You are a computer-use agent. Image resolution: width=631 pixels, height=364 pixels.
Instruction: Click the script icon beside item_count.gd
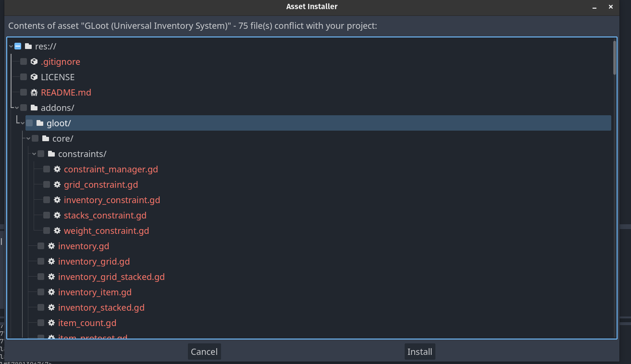tap(51, 323)
